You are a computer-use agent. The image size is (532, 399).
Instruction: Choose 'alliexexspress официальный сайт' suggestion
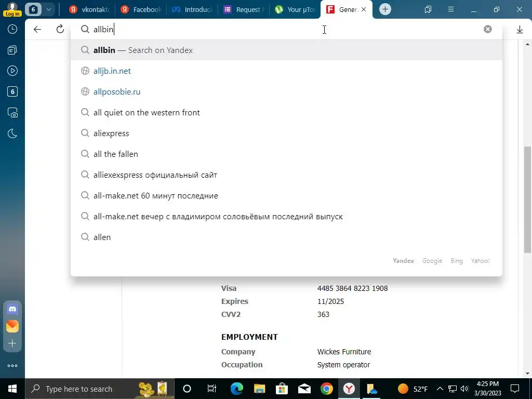click(286, 175)
